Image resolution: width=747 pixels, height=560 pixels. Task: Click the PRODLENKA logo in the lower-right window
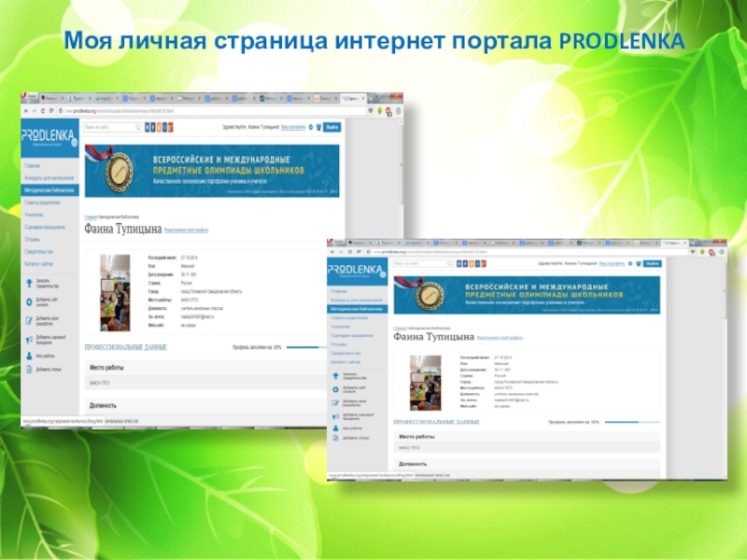pyautogui.click(x=357, y=271)
